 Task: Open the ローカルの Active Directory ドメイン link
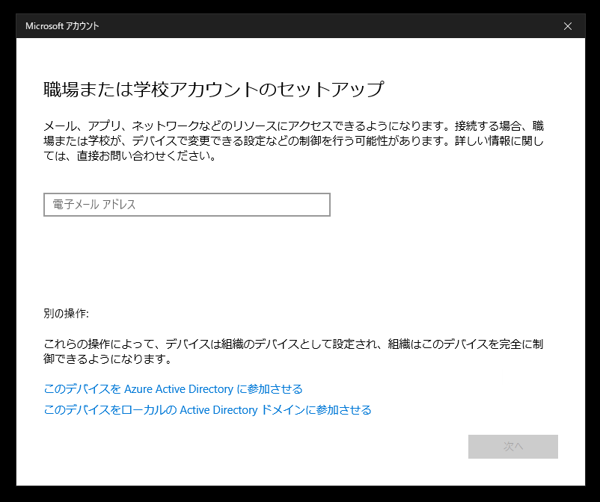(x=207, y=410)
